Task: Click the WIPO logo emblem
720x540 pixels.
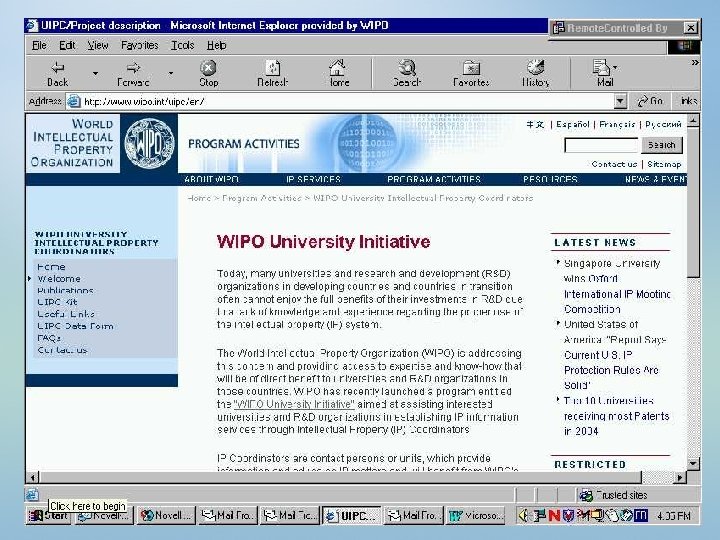Action: coord(149,143)
